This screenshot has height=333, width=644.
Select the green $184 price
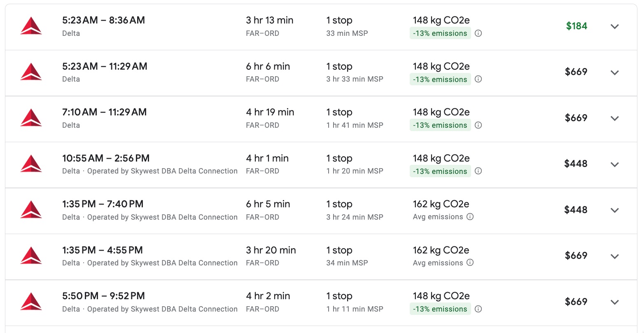click(x=576, y=26)
